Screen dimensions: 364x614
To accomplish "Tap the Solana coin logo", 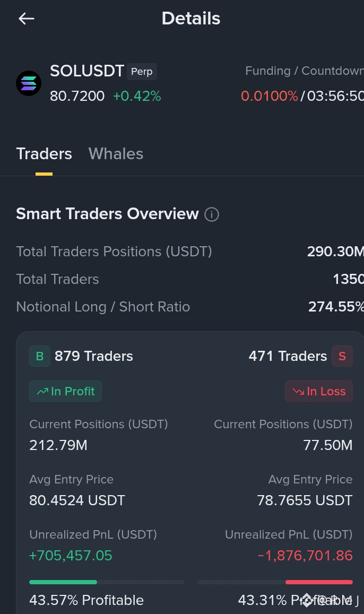I will tap(29, 83).
